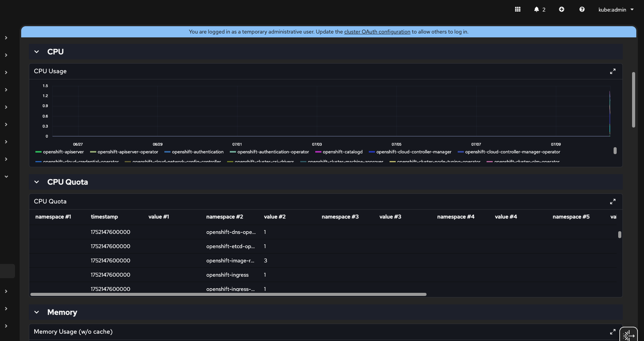
Task: Click the plus import icon in the masthead
Action: click(x=562, y=9)
